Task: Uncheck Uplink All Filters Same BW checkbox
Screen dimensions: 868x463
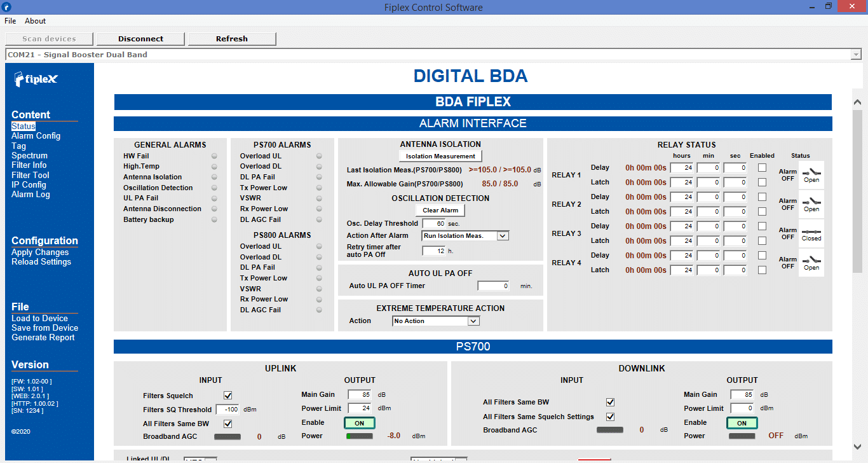Action: [x=228, y=424]
